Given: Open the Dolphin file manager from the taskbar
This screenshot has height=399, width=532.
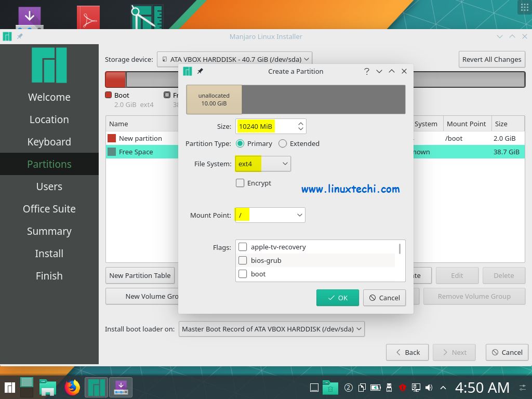Looking at the screenshot, I should point(48,387).
